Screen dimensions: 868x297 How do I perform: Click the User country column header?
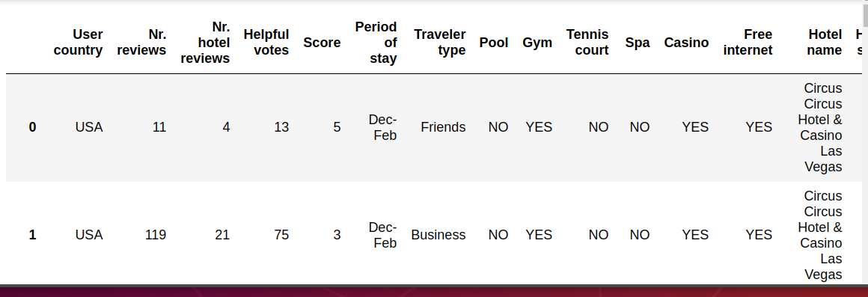tap(78, 43)
